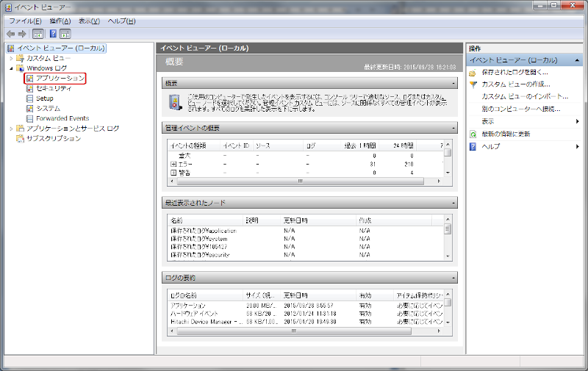Click the サブスクリプション icon

[21, 139]
